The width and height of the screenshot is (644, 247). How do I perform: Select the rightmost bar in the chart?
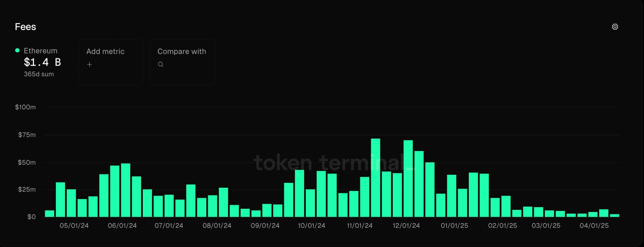614,215
